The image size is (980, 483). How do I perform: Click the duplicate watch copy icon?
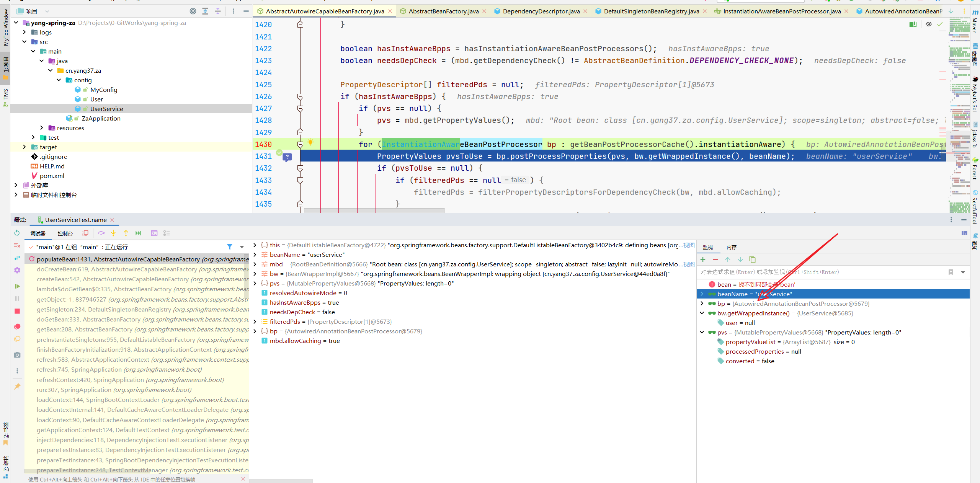(x=752, y=259)
